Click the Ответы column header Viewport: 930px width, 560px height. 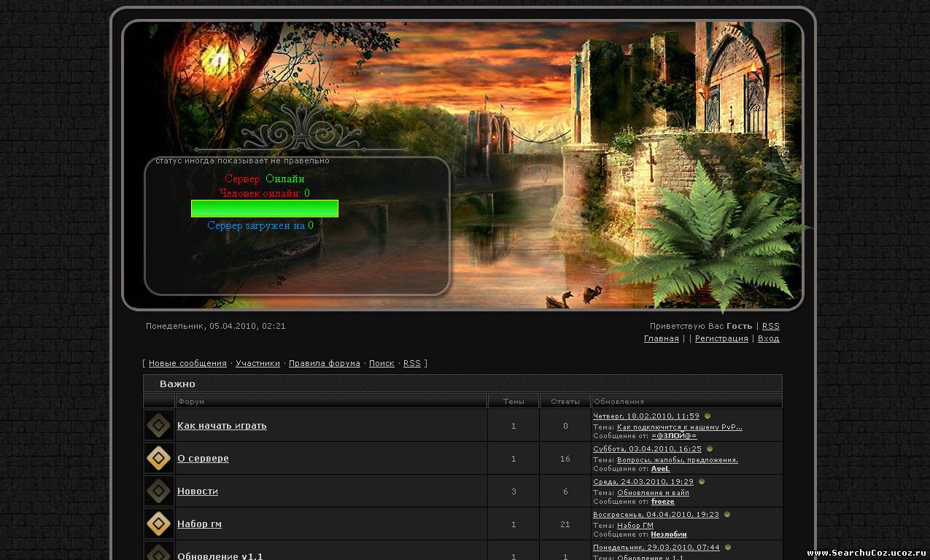pyautogui.click(x=565, y=401)
